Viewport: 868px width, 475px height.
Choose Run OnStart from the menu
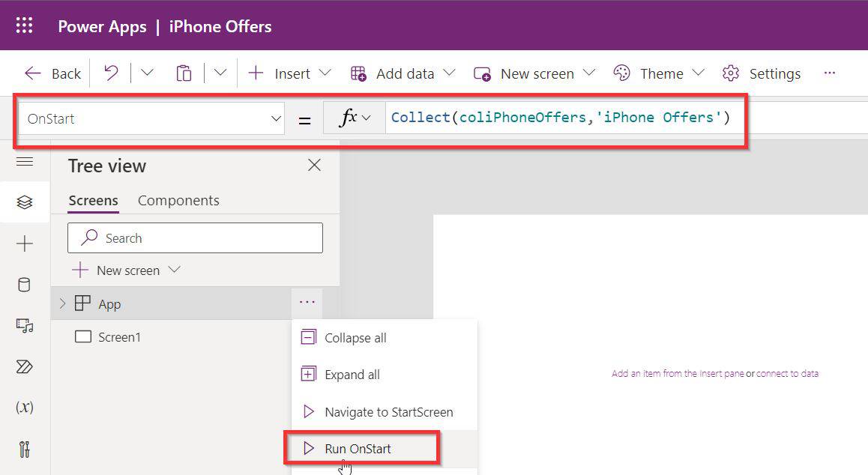click(357, 448)
